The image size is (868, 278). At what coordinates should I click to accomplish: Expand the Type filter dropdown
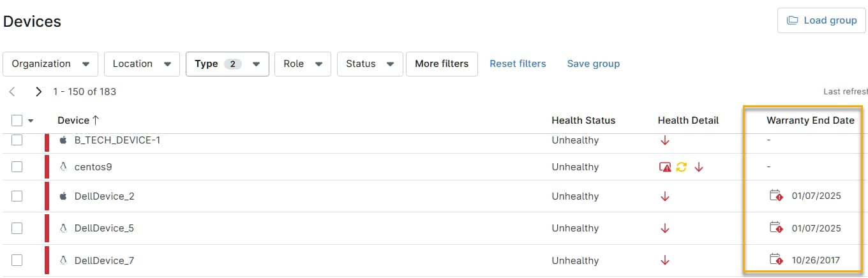(227, 64)
